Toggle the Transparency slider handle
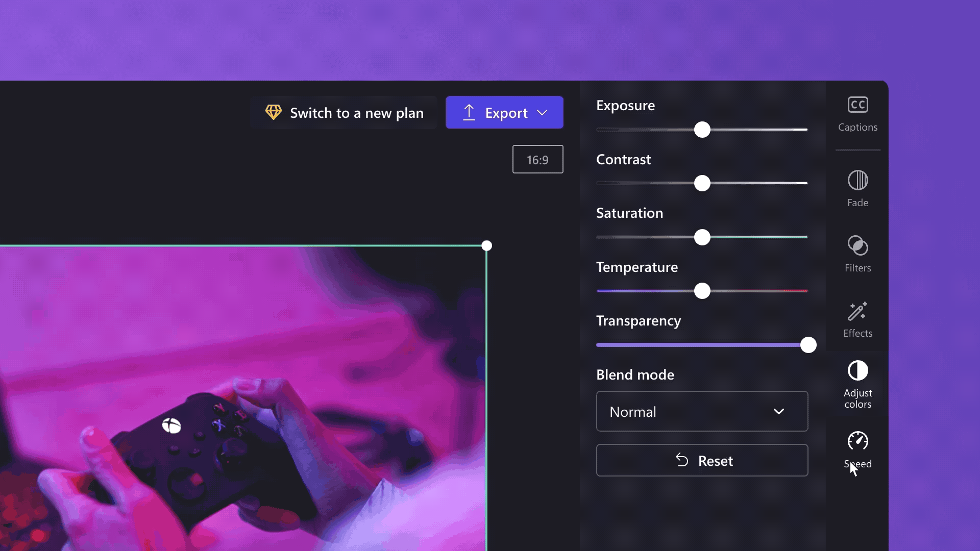The width and height of the screenshot is (980, 551). 807,344
